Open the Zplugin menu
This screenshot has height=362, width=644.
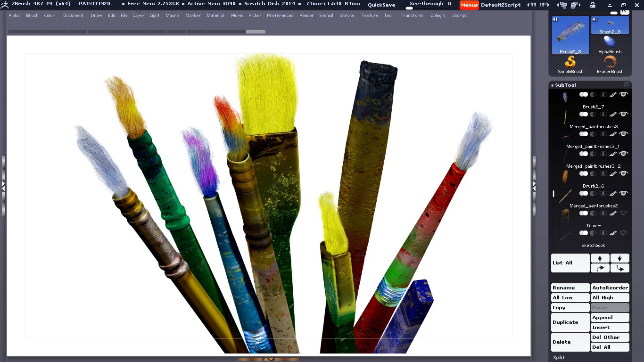point(438,16)
